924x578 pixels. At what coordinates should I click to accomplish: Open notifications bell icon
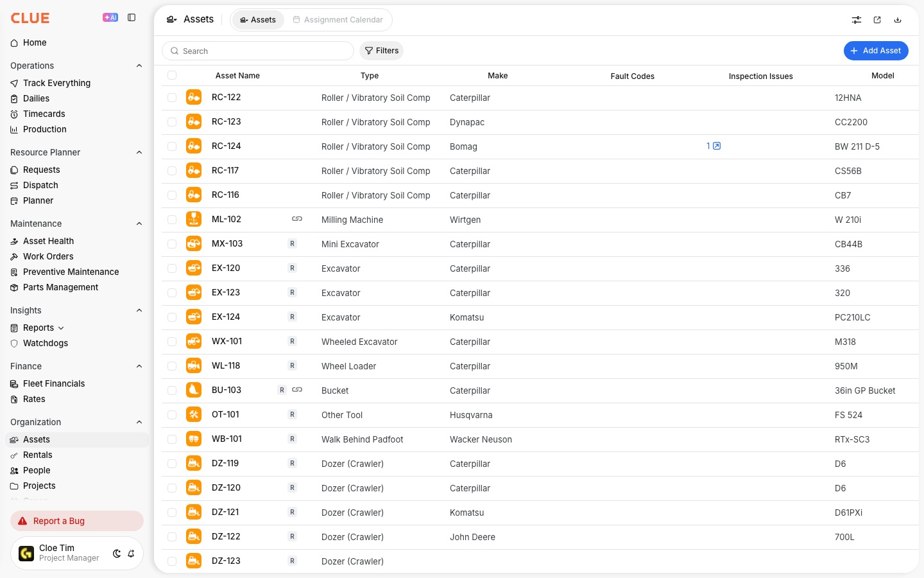(131, 554)
